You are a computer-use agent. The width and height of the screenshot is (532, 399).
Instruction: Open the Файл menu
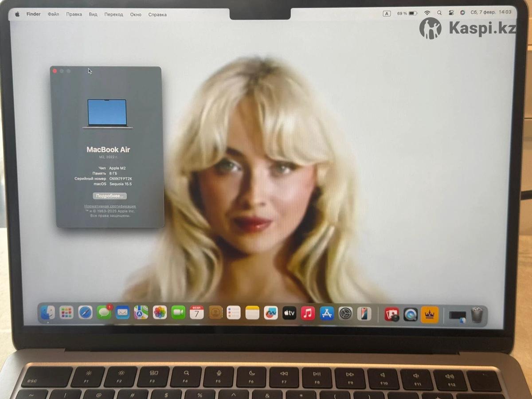53,14
